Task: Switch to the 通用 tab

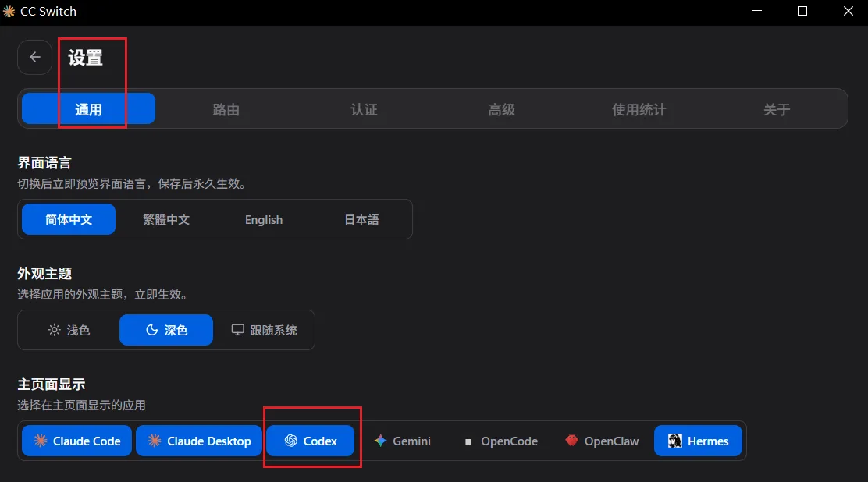Action: point(88,109)
